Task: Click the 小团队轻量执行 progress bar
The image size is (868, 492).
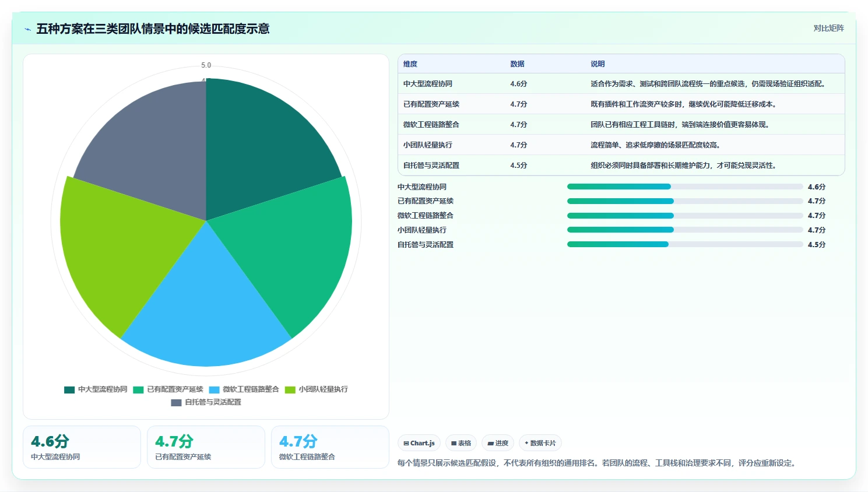Action: [x=685, y=230]
